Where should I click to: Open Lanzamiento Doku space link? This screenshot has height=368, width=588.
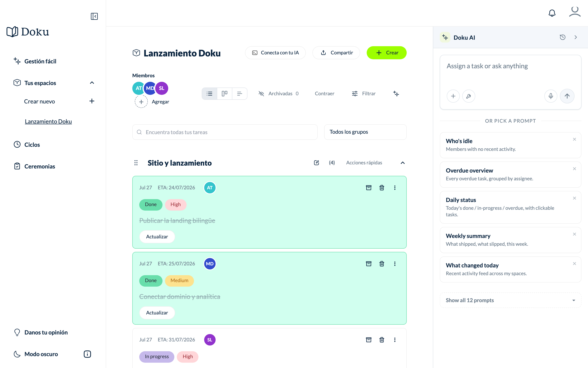tap(48, 121)
